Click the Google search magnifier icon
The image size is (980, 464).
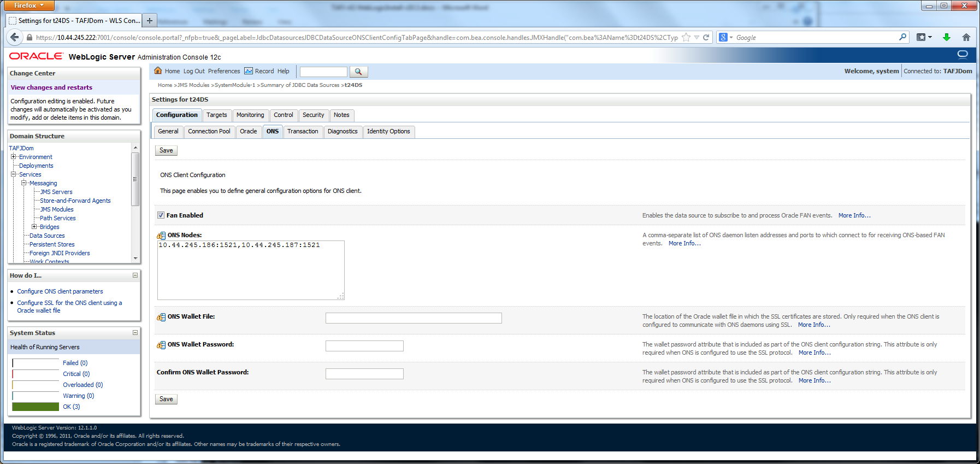tap(902, 37)
